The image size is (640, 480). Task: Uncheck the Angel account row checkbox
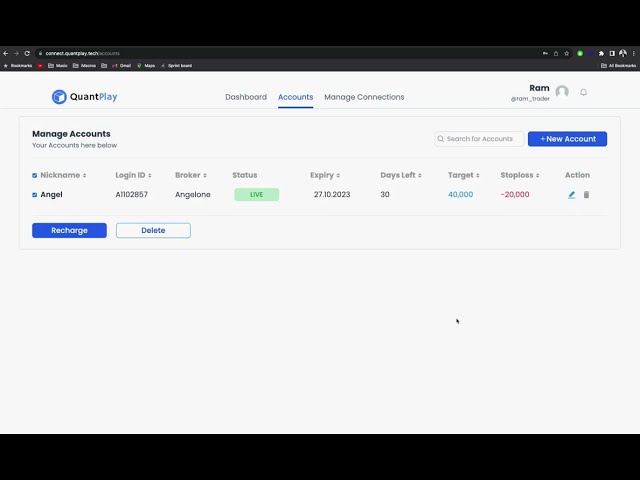point(35,195)
